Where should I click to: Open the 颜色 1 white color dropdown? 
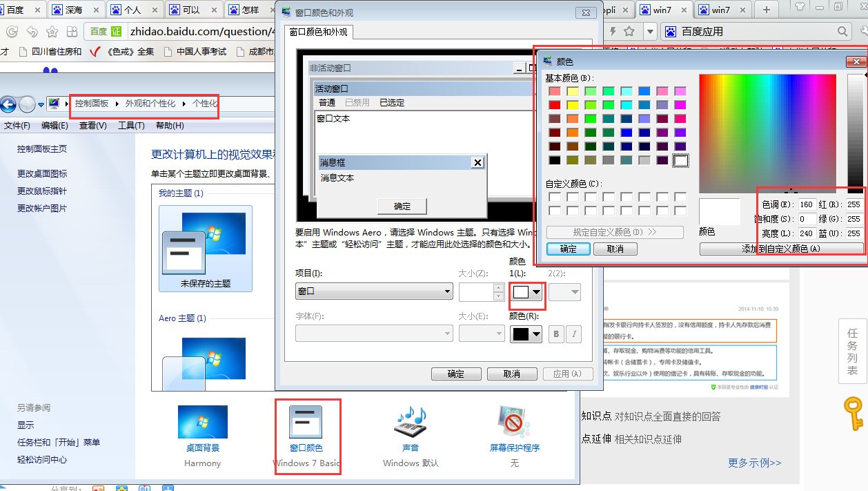point(527,292)
